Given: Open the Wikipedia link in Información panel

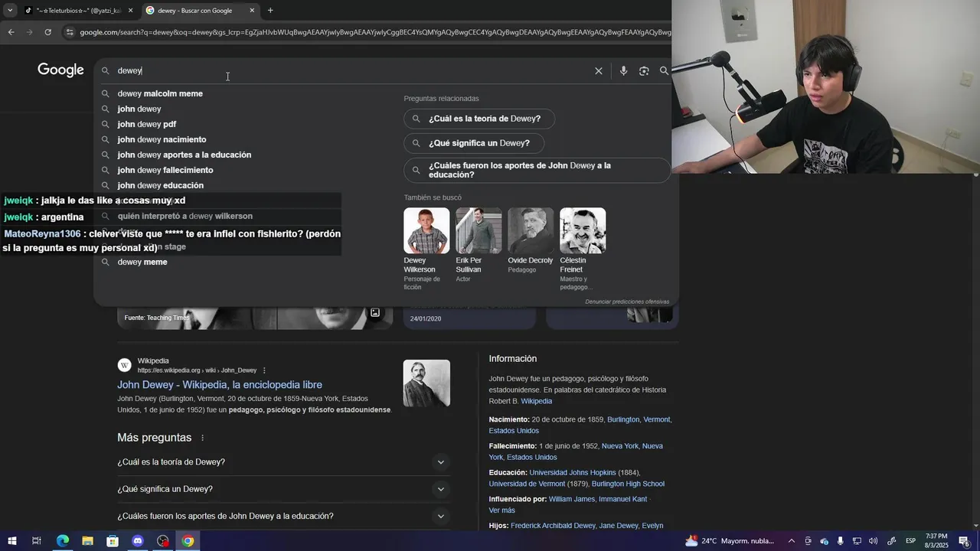Looking at the screenshot, I should pyautogui.click(x=536, y=401).
